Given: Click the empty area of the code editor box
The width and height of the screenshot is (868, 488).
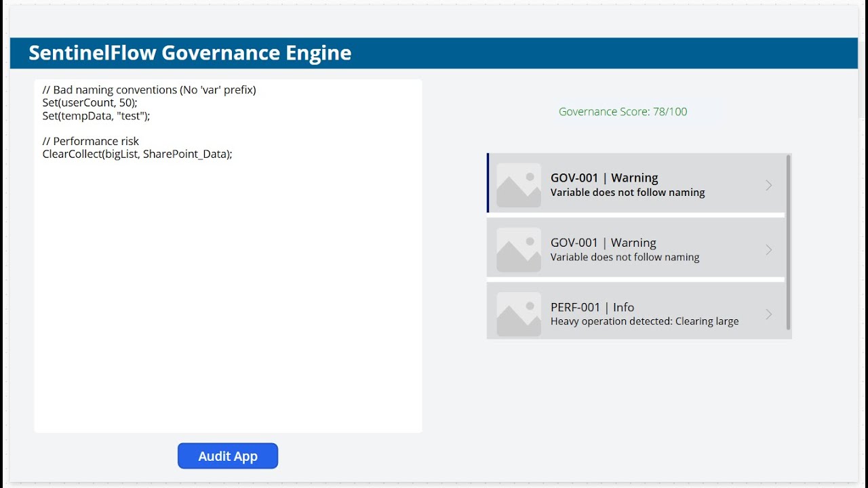Looking at the screenshot, I should (228, 305).
